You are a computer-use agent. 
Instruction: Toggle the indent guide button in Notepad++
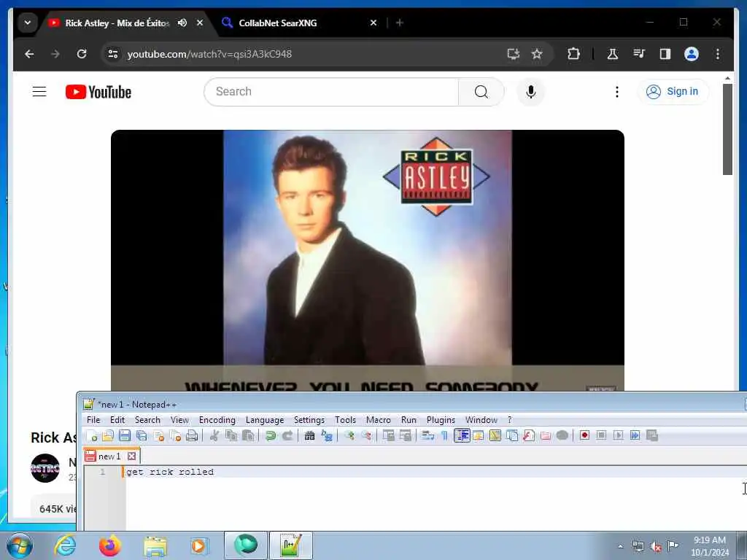click(462, 435)
